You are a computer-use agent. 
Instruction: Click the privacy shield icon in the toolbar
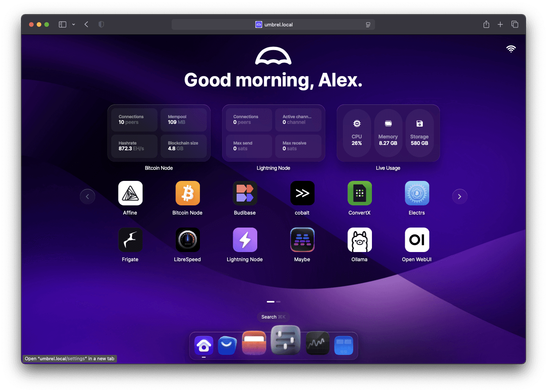click(x=101, y=24)
